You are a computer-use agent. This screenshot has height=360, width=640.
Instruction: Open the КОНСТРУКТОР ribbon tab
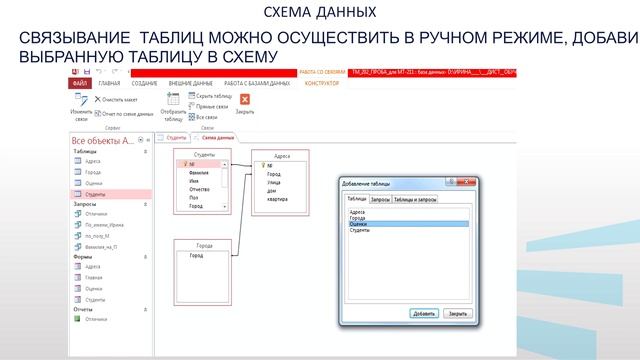322,83
